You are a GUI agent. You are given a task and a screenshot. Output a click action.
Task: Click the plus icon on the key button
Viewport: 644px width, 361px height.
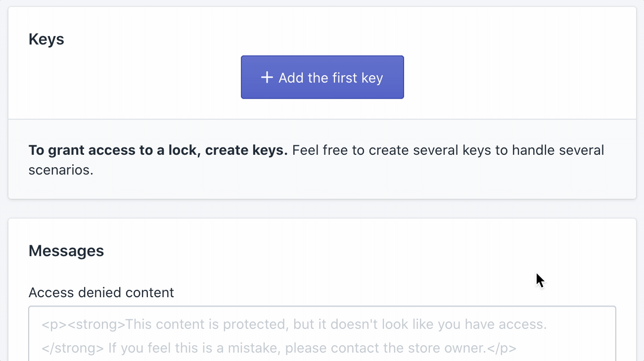click(267, 78)
